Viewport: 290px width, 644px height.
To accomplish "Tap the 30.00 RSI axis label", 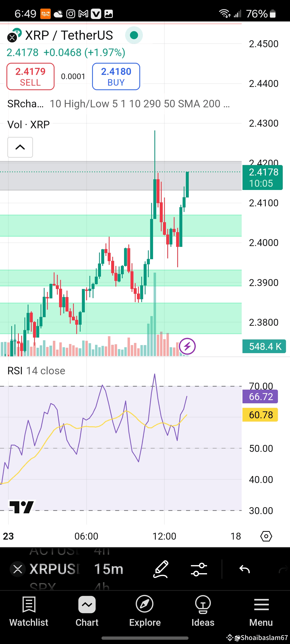I will [x=261, y=511].
